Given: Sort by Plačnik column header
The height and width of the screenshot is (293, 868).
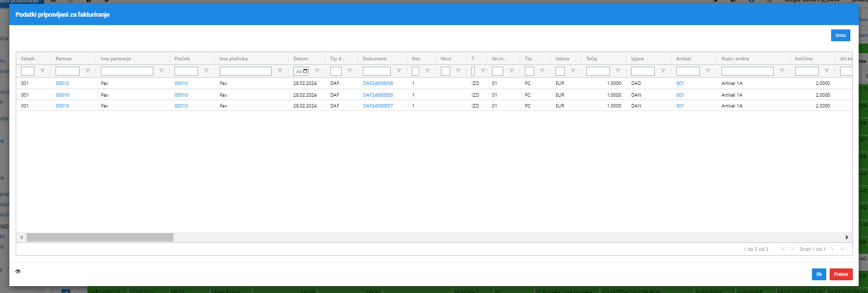Looking at the screenshot, I should 182,59.
